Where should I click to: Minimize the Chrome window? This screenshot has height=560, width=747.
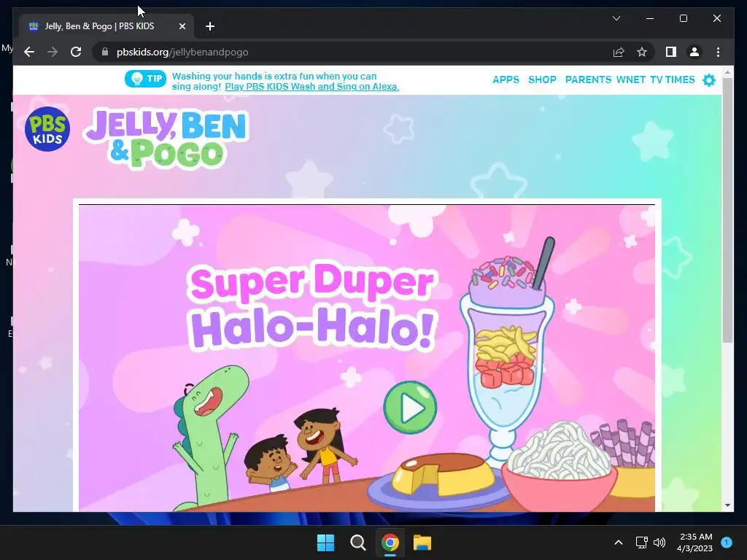(650, 18)
